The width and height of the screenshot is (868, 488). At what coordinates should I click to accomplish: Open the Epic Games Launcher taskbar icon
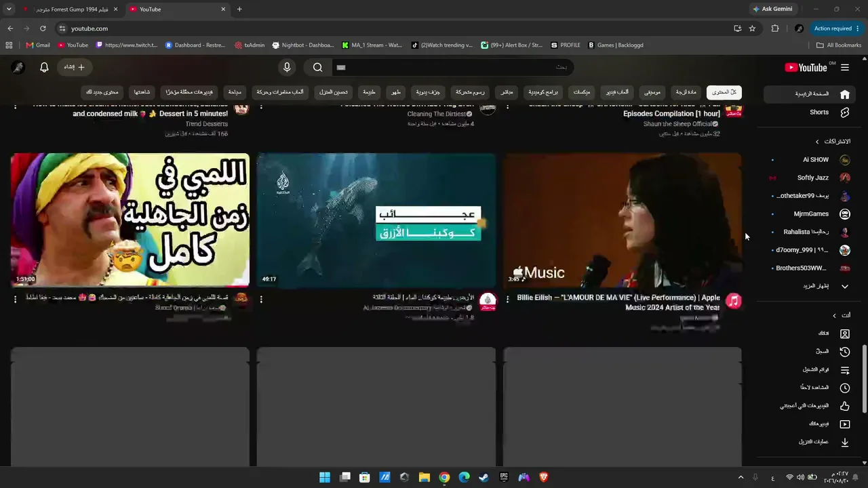504,477
